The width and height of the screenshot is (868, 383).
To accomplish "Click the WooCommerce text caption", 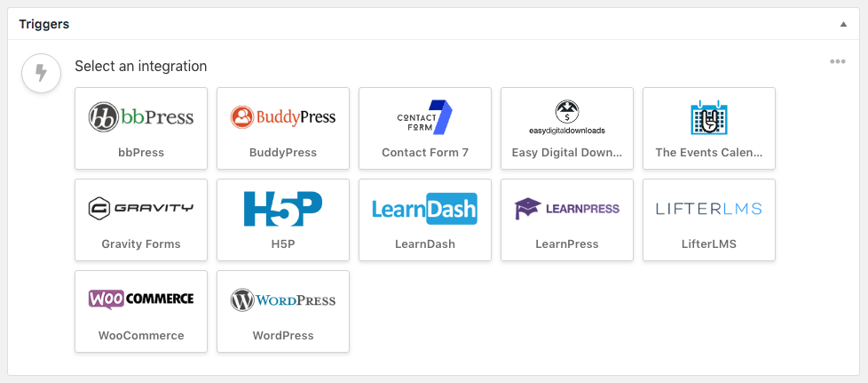I will tap(141, 335).
